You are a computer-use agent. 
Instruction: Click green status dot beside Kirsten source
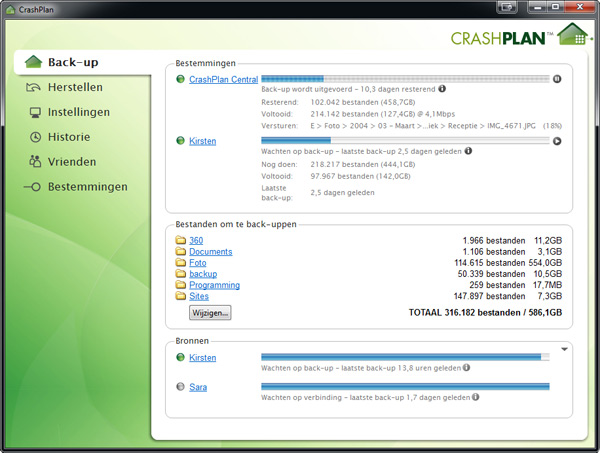click(180, 357)
